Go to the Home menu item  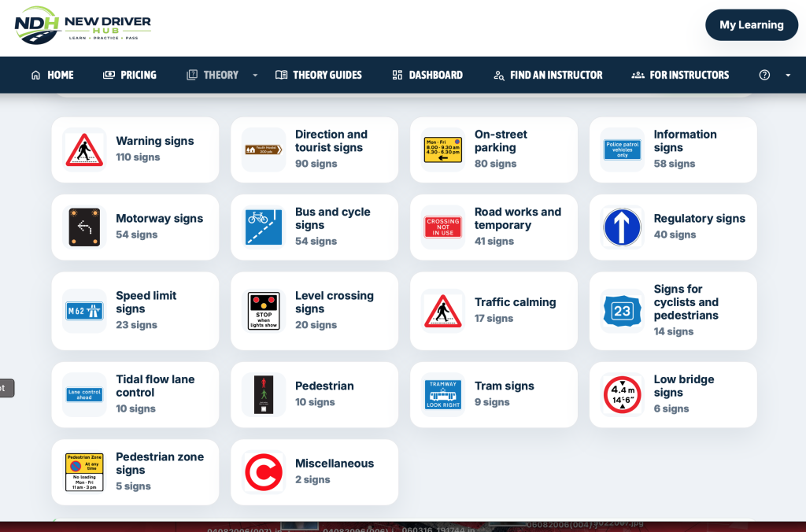click(53, 75)
